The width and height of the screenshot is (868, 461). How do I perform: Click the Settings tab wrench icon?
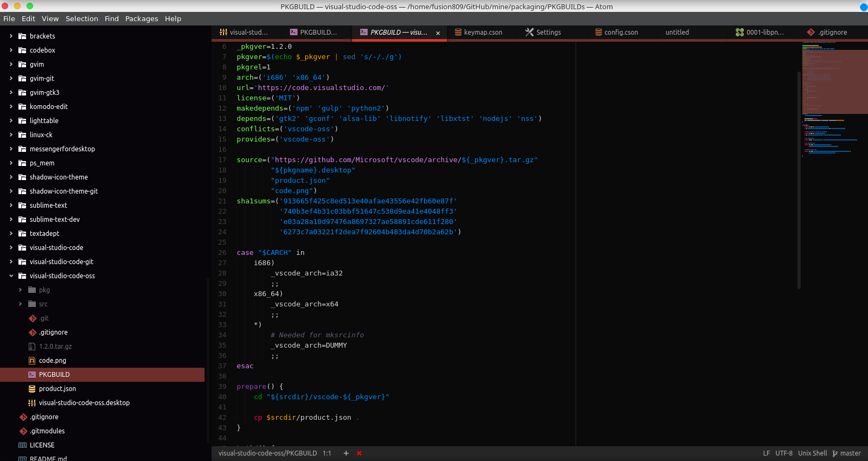click(x=529, y=33)
